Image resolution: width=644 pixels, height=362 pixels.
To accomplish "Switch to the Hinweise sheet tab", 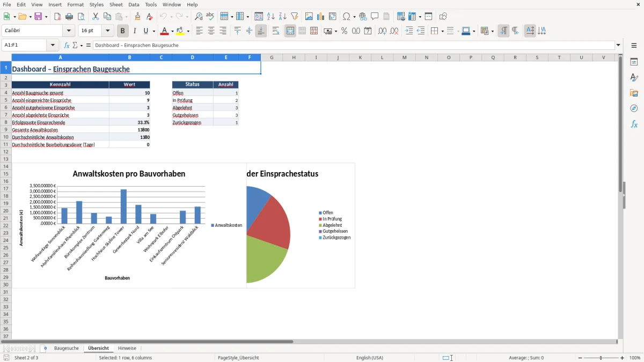I will 127,349.
